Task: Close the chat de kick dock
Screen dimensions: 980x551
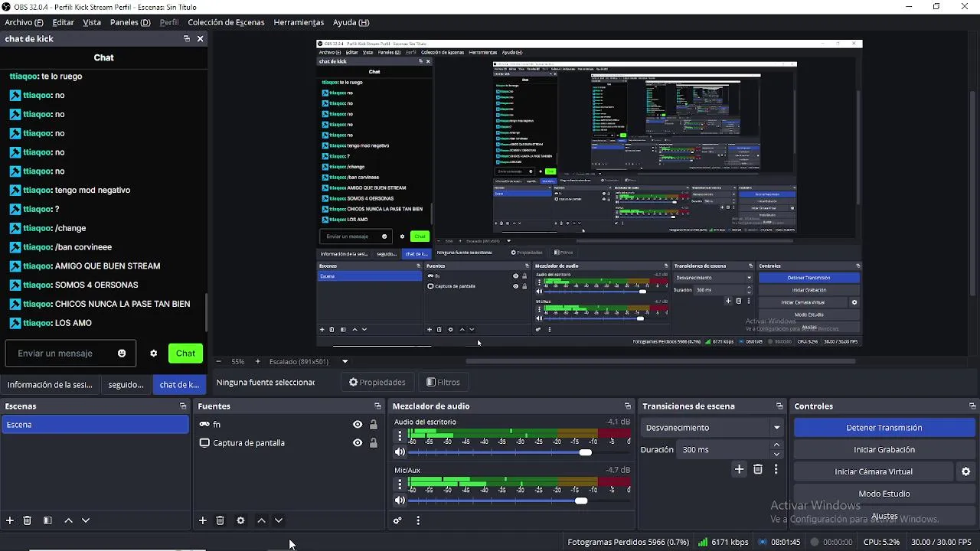Action: tap(201, 38)
